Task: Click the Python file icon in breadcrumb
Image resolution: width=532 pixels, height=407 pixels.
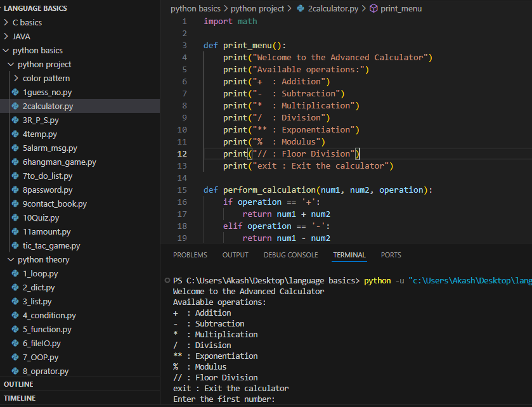Action: tap(300, 9)
